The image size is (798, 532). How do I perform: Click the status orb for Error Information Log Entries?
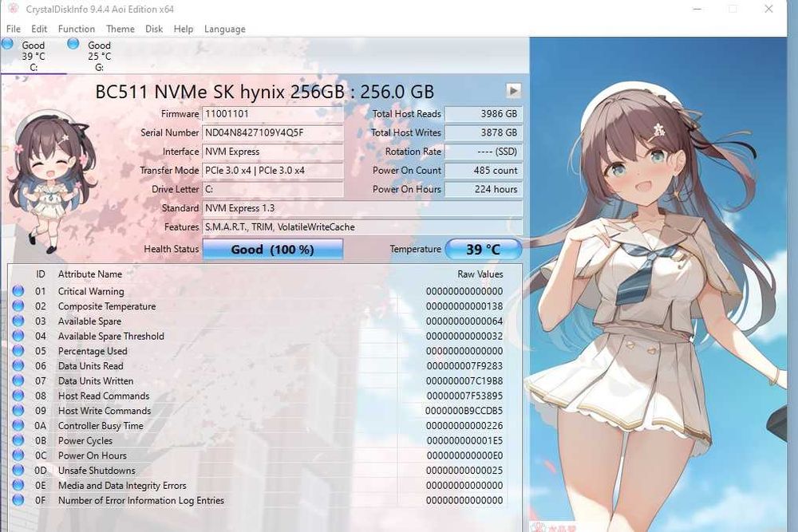tap(18, 500)
